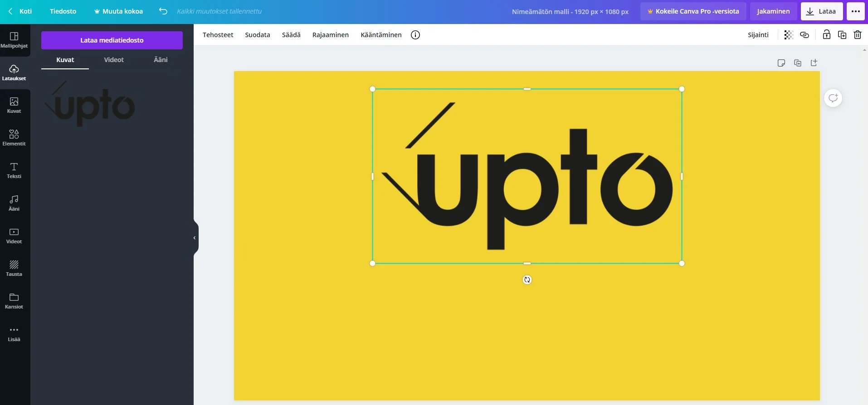868x405 pixels.
Task: Open Sijainti position menu
Action: (x=758, y=35)
